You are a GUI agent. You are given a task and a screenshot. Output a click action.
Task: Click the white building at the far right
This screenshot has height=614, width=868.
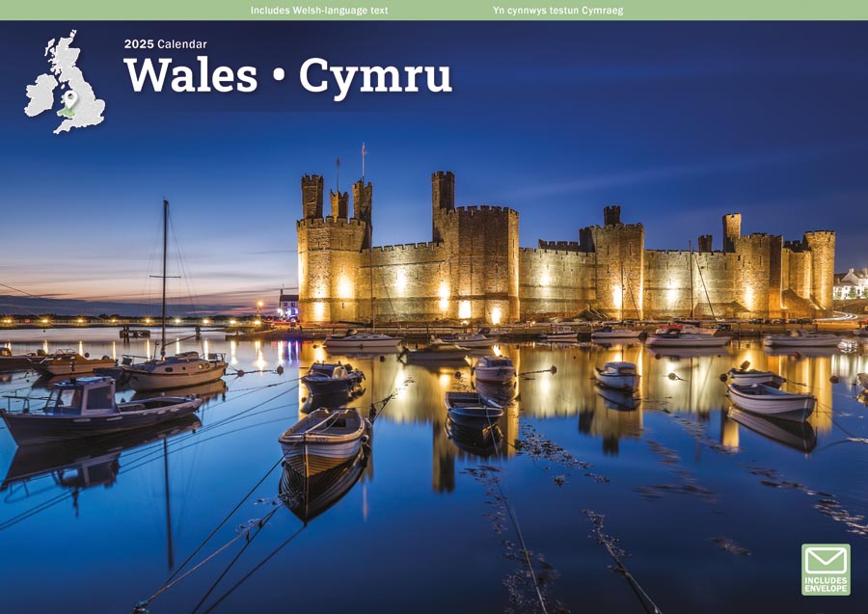[x=850, y=283]
